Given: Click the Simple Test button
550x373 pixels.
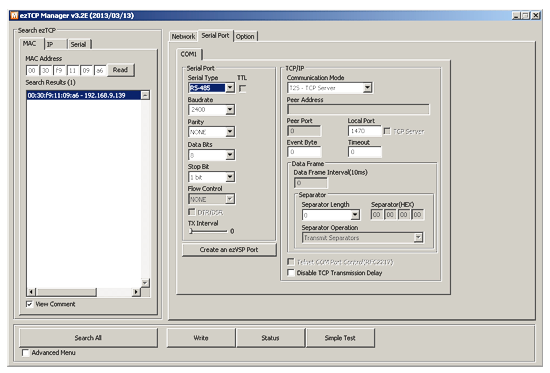Looking at the screenshot, I should (340, 338).
